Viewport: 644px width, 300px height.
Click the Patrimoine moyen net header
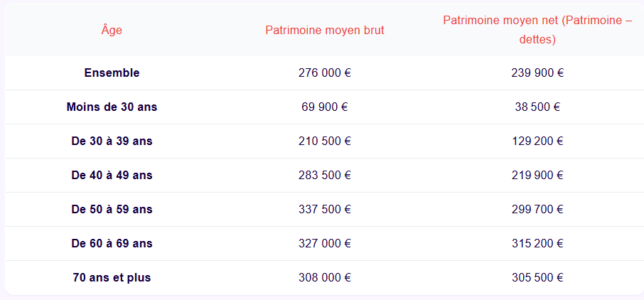point(537,31)
